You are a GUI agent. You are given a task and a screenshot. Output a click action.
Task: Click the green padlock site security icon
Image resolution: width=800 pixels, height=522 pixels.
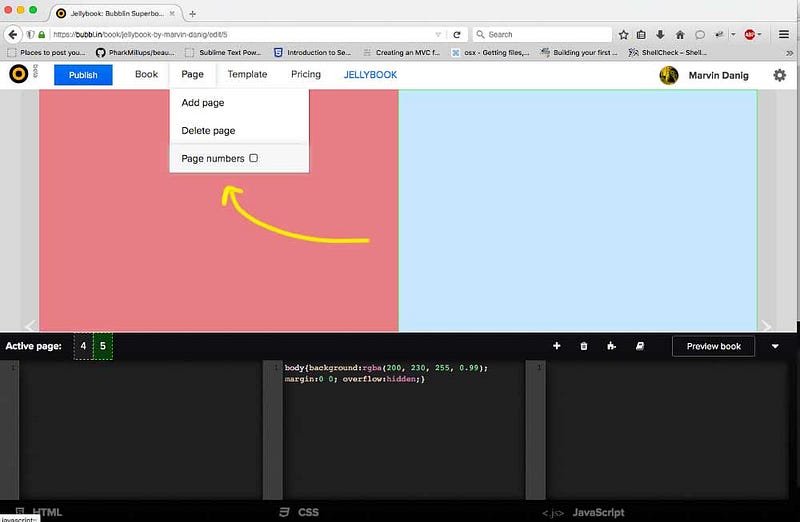tap(42, 35)
